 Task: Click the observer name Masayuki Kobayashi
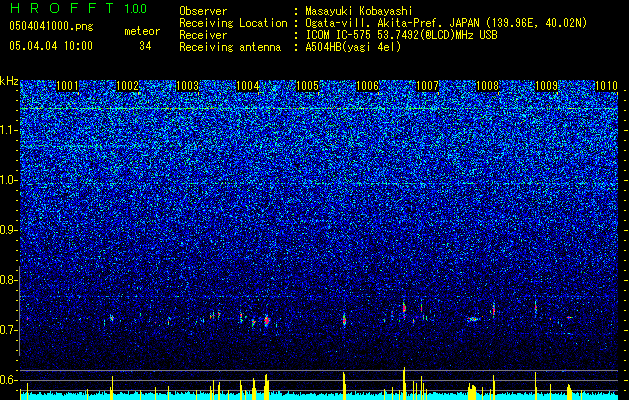click(359, 11)
